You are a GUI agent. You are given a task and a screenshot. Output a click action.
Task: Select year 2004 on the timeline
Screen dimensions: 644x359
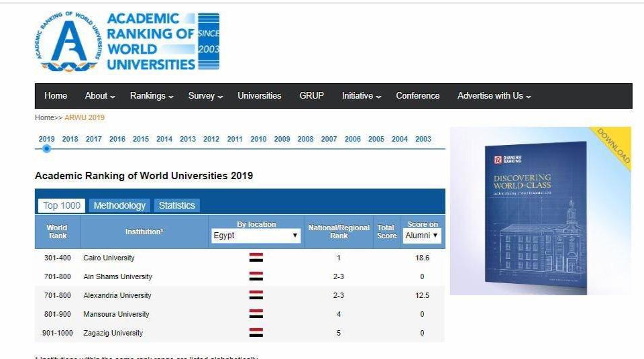(x=400, y=140)
